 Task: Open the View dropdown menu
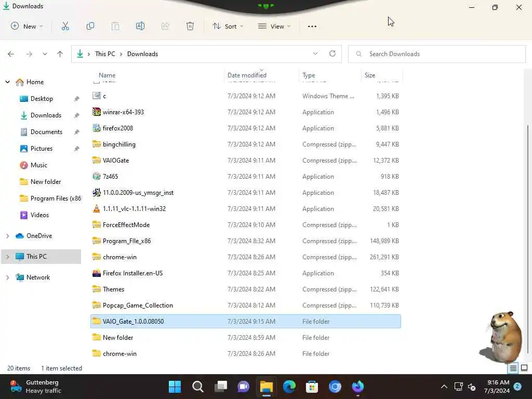pos(274,26)
